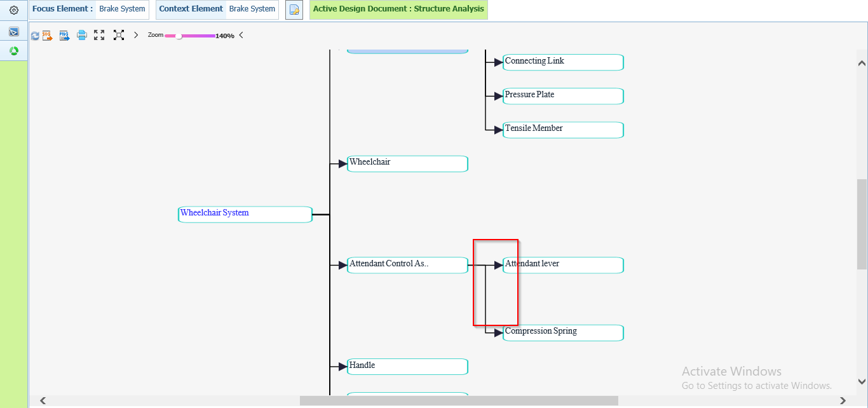Select the Wheelchair node
The height and width of the screenshot is (408, 868).
click(407, 163)
